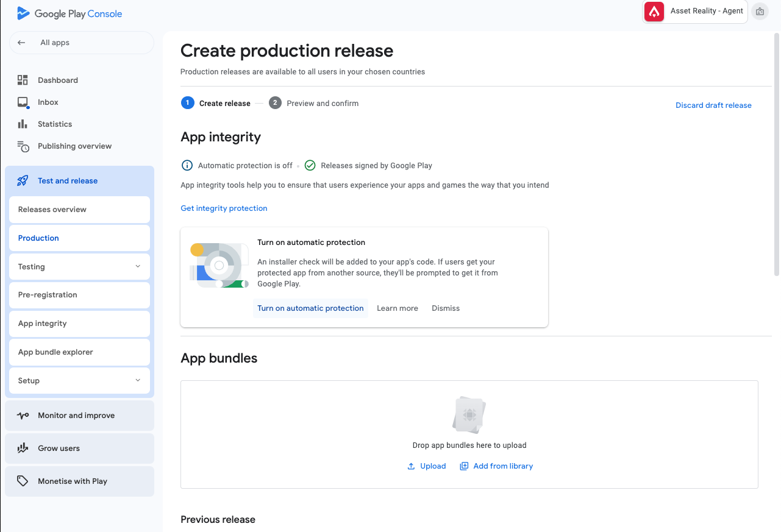Click the Add from library icon
This screenshot has height=532, width=781.
point(464,466)
